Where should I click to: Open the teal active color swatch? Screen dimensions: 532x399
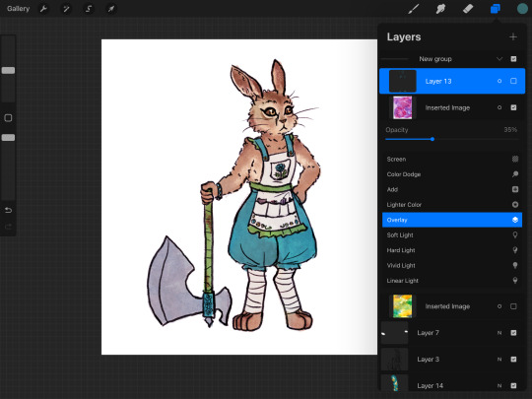click(522, 9)
